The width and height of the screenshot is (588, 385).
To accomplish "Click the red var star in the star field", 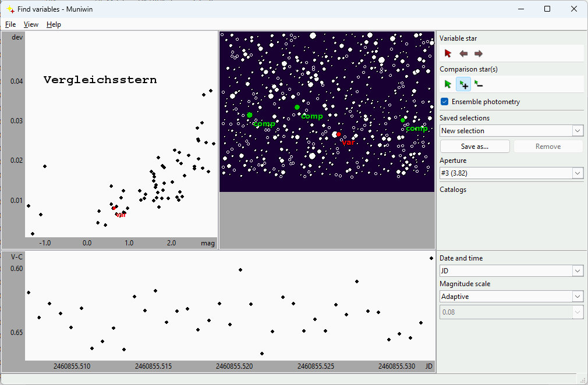I will coord(339,134).
